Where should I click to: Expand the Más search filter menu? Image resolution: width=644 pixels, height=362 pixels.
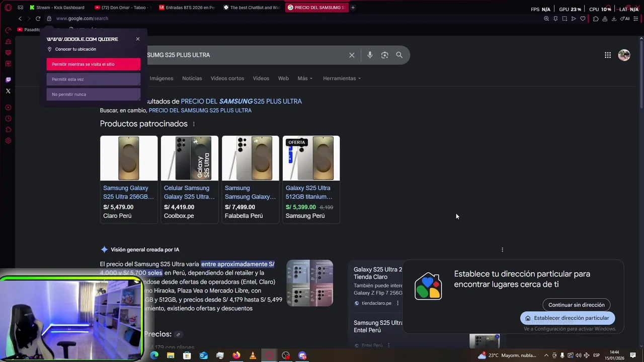[305, 78]
